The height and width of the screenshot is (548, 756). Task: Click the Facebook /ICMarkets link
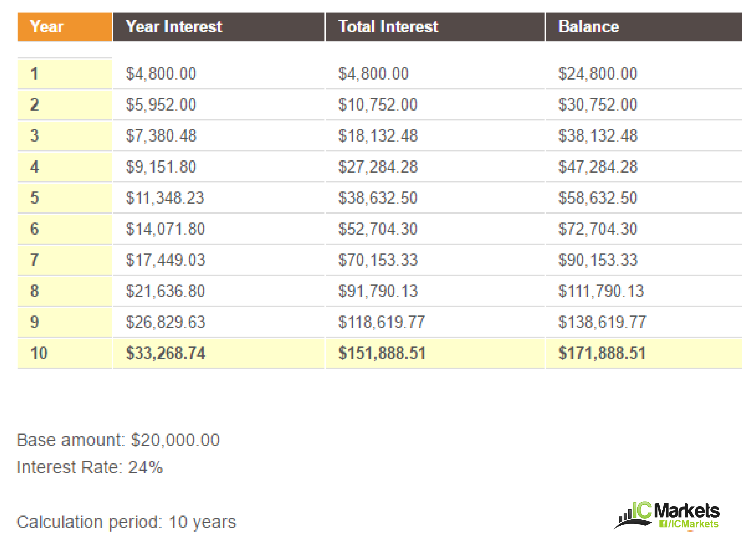click(x=689, y=524)
